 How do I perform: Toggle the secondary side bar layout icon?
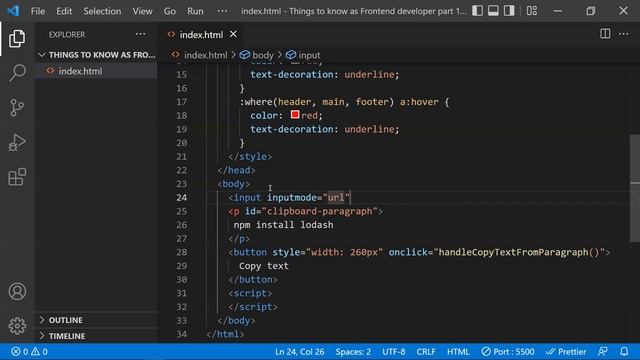[509, 11]
